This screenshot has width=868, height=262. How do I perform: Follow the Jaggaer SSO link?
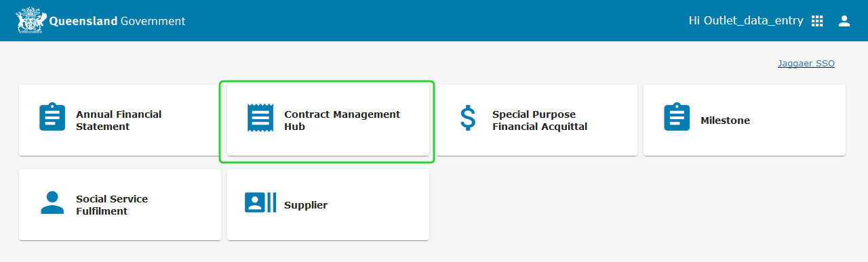pos(806,64)
